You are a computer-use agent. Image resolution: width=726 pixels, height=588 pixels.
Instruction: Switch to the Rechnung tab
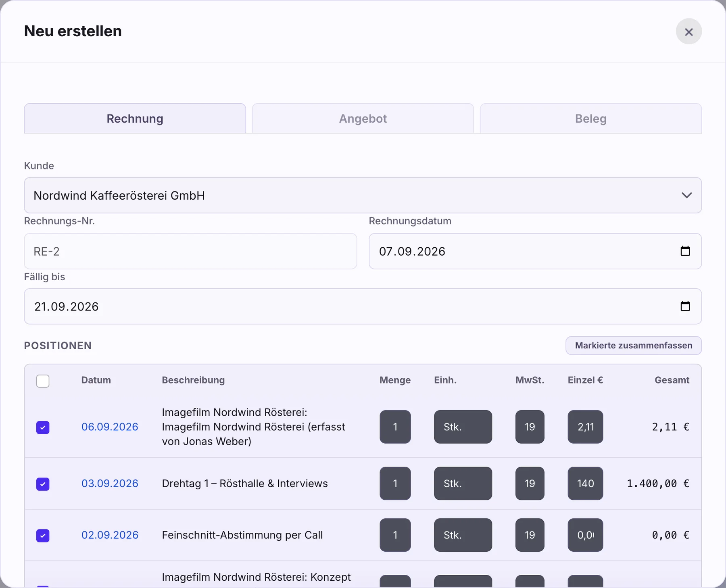pyautogui.click(x=135, y=119)
